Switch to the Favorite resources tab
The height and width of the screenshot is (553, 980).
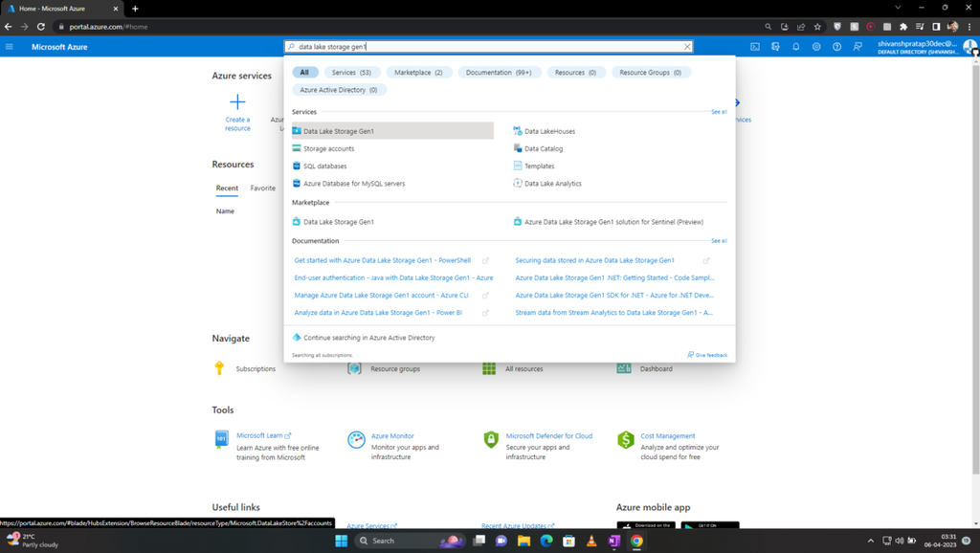click(262, 188)
